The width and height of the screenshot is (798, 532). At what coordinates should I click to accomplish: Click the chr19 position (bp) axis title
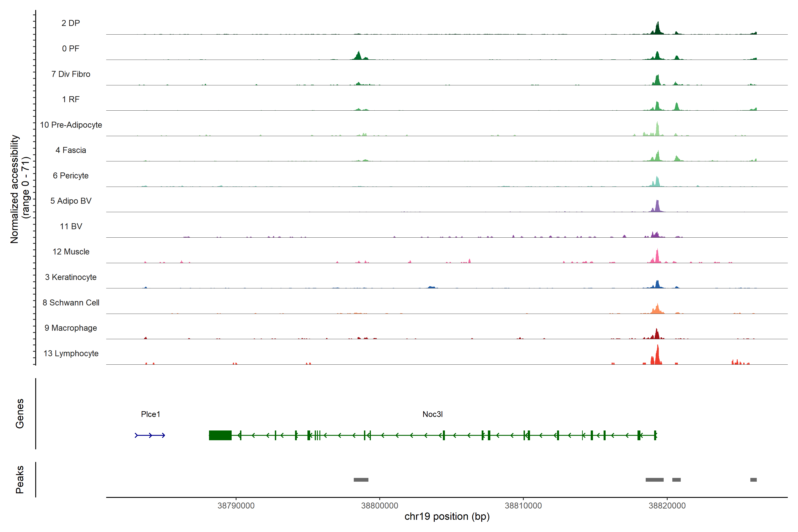click(x=447, y=516)
